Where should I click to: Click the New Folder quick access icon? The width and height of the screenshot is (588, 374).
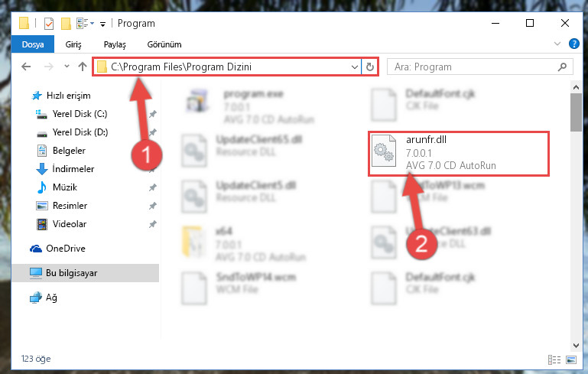pyautogui.click(x=66, y=24)
